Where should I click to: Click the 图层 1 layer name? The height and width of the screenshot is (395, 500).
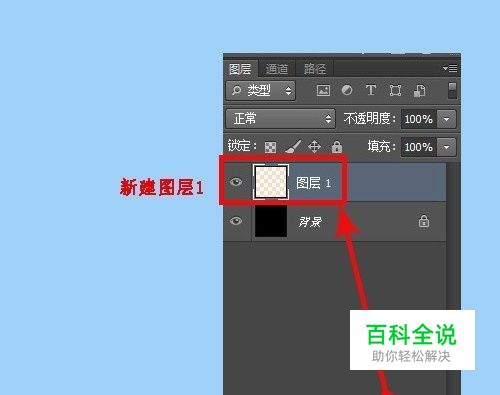313,183
